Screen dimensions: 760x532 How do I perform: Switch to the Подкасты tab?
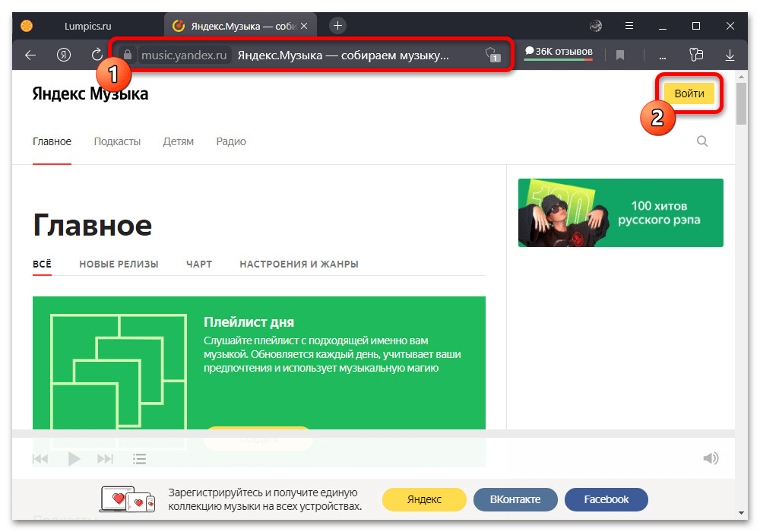point(117,141)
